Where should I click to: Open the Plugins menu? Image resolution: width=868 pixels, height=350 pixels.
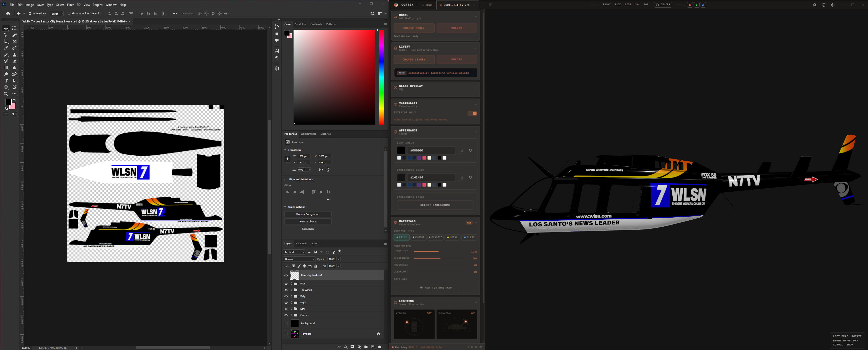pos(98,5)
